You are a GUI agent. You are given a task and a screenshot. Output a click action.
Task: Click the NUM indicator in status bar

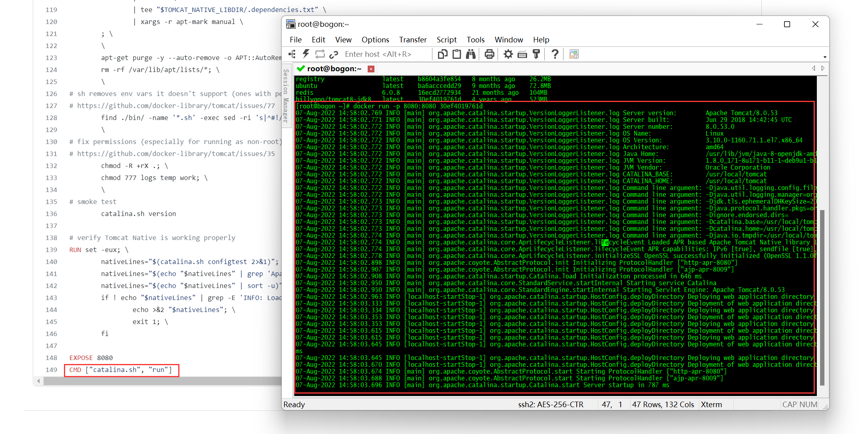pyautogui.click(x=808, y=404)
